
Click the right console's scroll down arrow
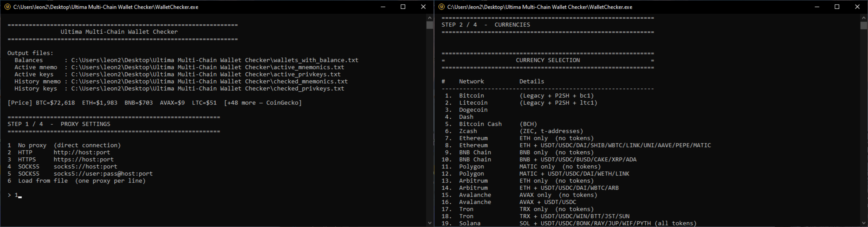pos(864,223)
